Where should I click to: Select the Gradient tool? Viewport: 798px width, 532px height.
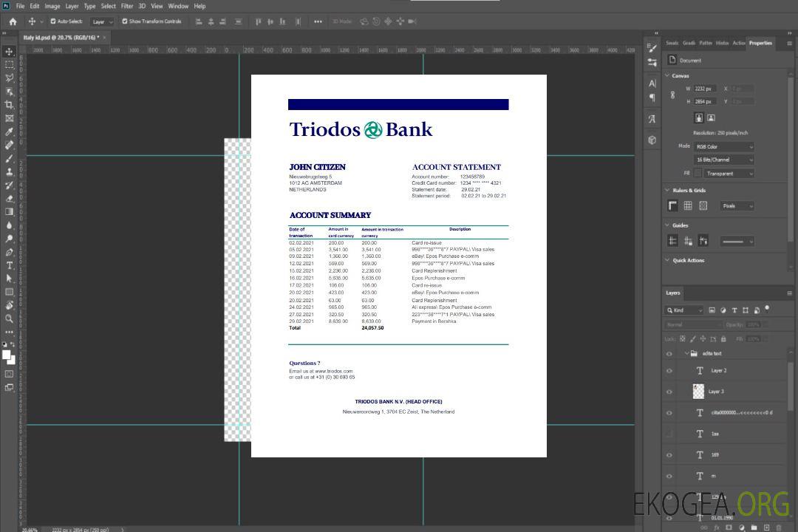pyautogui.click(x=9, y=212)
